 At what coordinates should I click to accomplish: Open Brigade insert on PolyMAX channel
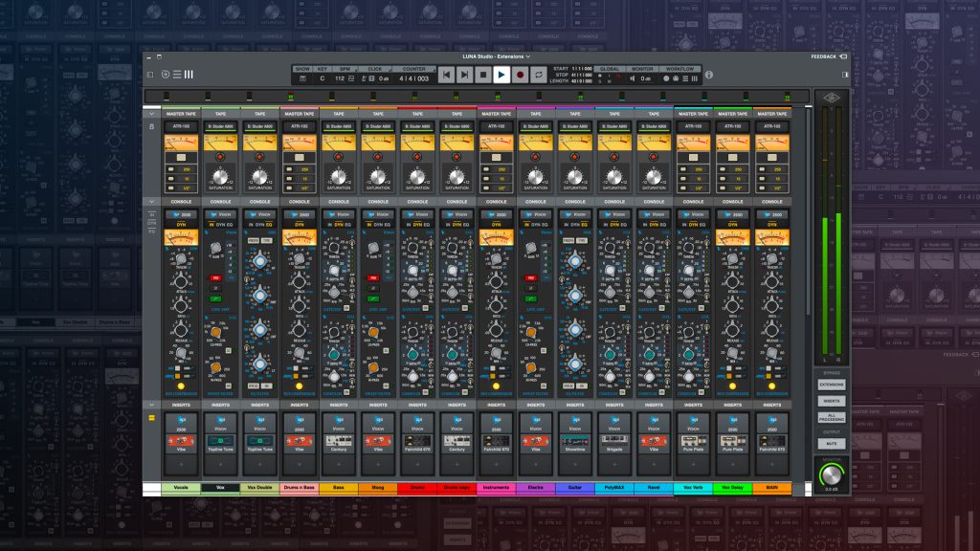614,442
